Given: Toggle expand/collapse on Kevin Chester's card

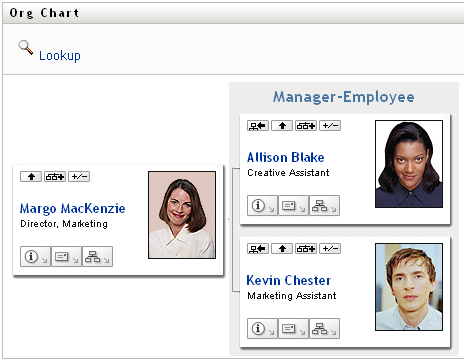Looking at the screenshot, I should pyautogui.click(x=330, y=249).
